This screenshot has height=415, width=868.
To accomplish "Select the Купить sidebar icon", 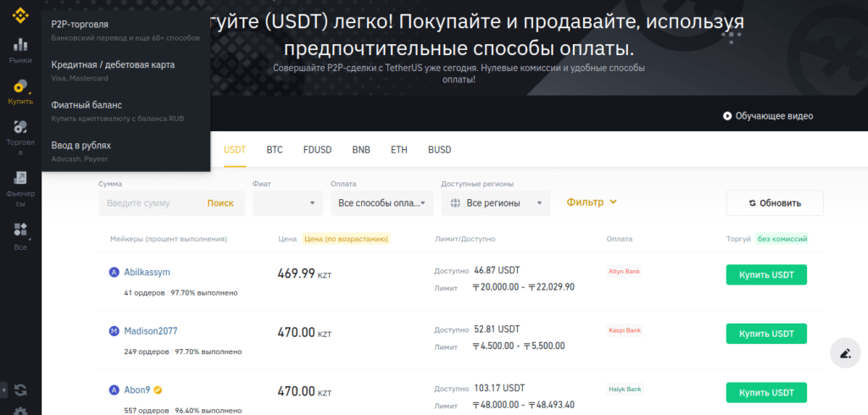I will coord(20,91).
